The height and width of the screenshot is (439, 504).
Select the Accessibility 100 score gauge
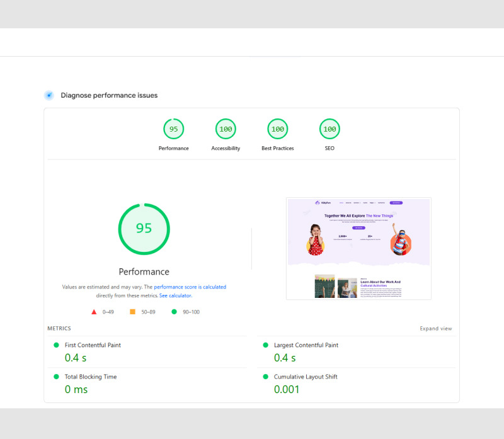click(226, 129)
